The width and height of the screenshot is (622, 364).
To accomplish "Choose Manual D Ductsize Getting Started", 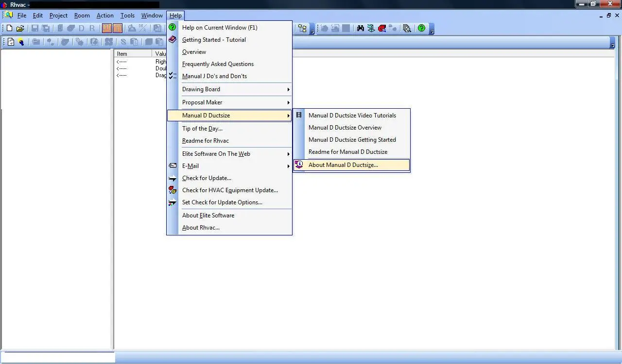I will (352, 140).
